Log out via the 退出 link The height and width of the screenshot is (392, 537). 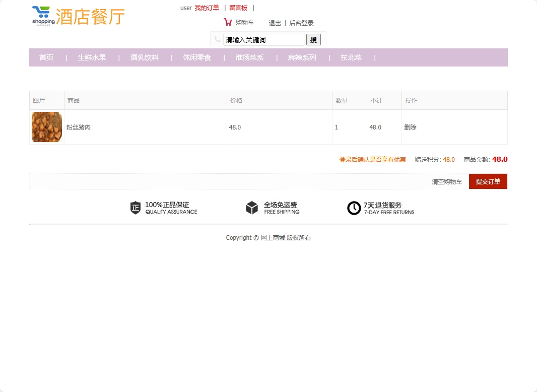(x=275, y=23)
